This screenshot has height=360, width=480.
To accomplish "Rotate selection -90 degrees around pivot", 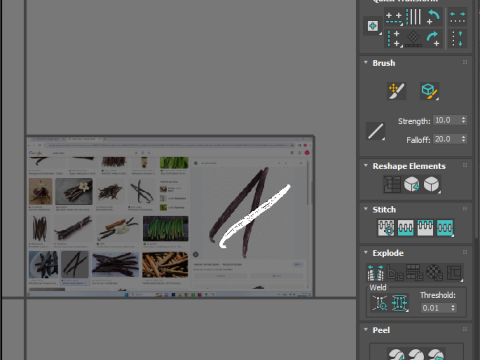I will 433,17.
